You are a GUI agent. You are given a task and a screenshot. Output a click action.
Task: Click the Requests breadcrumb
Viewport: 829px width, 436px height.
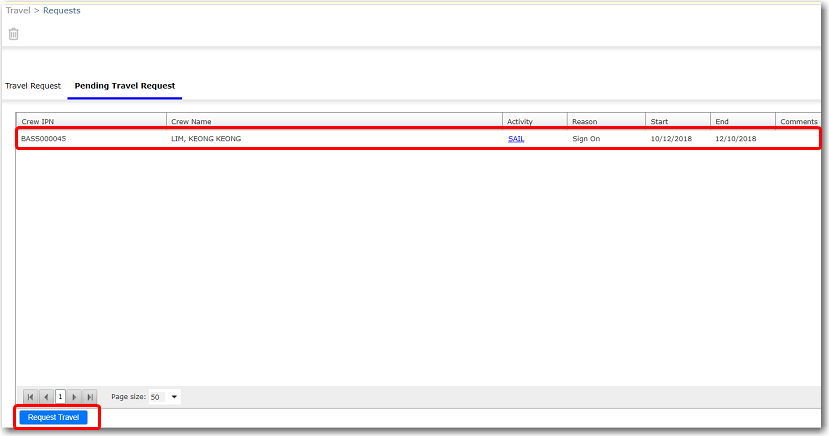62,11
